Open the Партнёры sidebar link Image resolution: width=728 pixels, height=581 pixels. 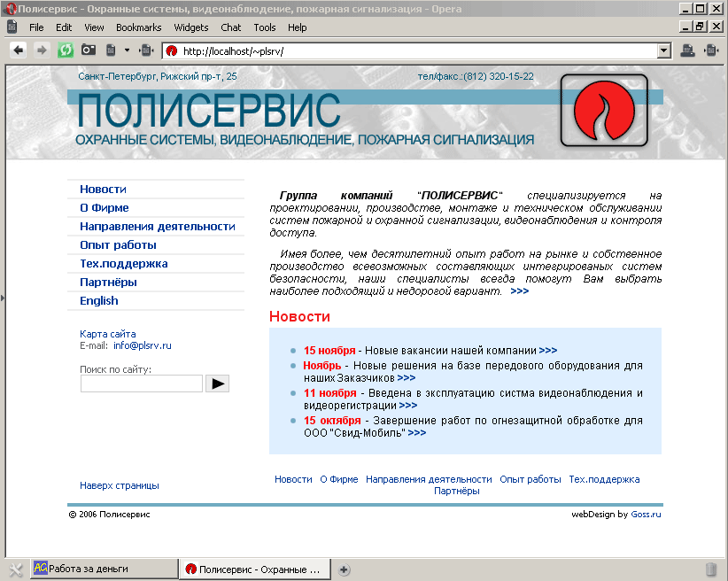tap(108, 282)
